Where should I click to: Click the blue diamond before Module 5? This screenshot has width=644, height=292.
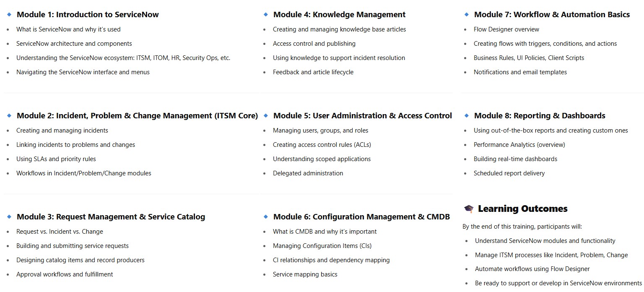(x=265, y=115)
